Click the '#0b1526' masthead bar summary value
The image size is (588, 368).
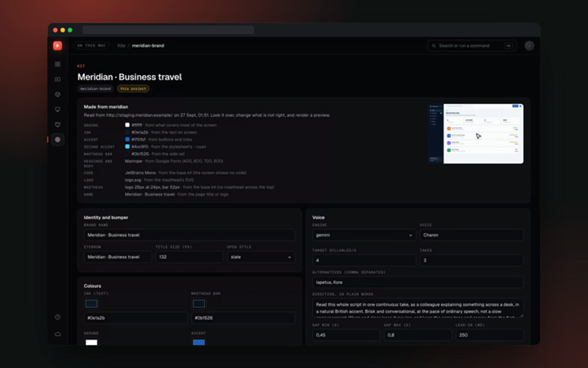coord(140,154)
